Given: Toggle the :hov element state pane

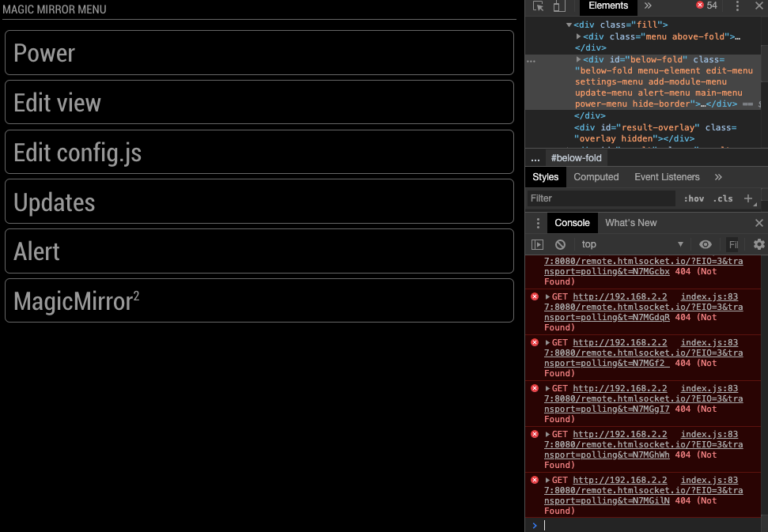Looking at the screenshot, I should [x=694, y=198].
